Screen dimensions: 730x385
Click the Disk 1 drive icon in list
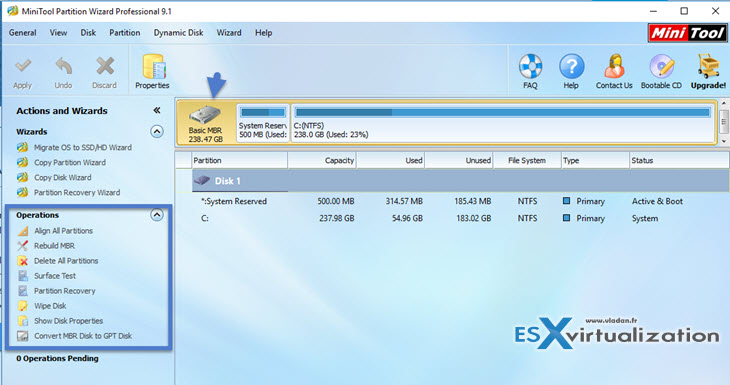coord(202,180)
